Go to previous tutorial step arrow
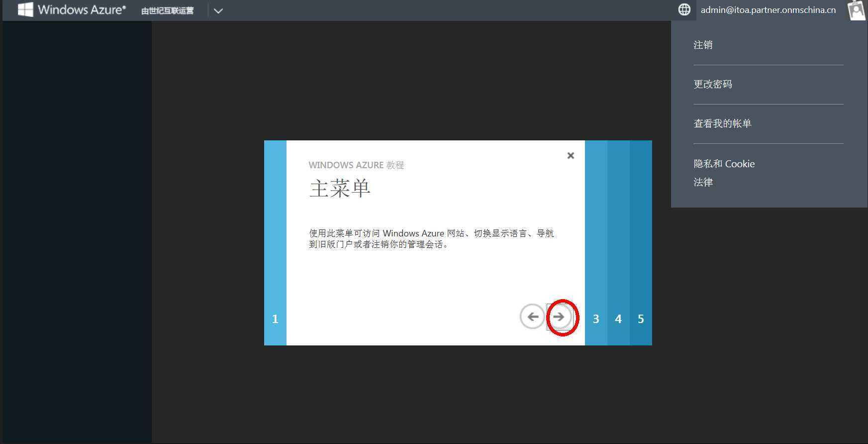Screen dimensions: 868x444 tap(532, 317)
